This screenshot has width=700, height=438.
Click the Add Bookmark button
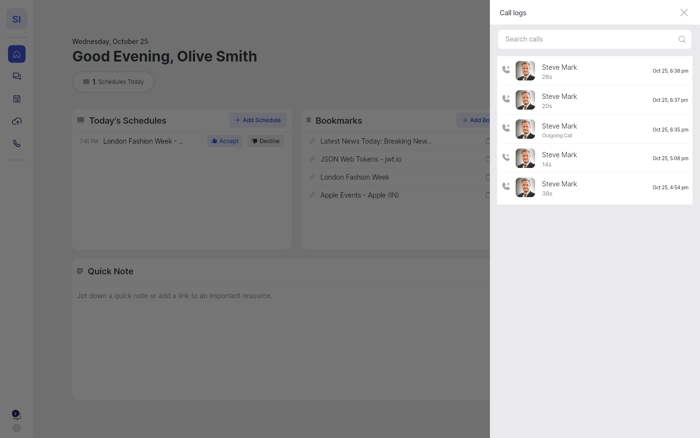(x=474, y=120)
